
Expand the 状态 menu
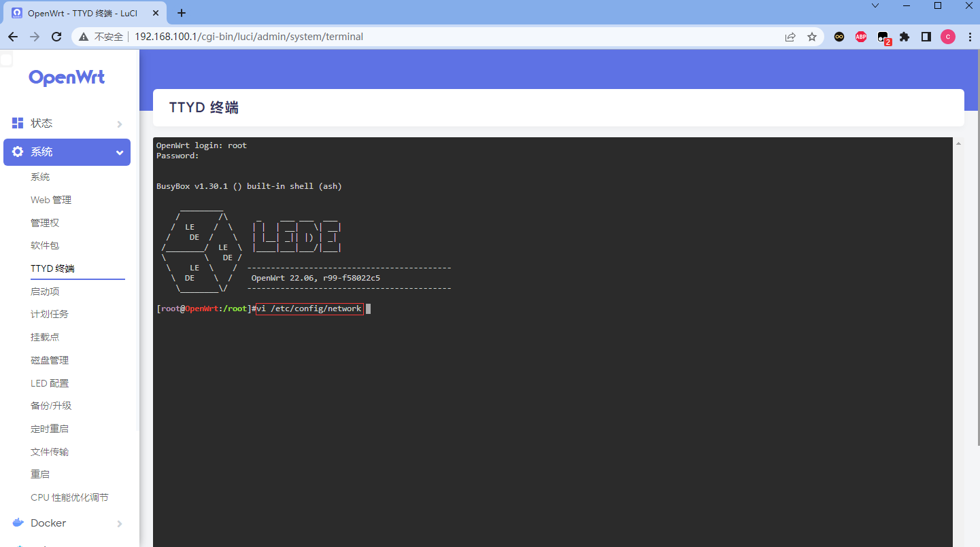(x=67, y=124)
